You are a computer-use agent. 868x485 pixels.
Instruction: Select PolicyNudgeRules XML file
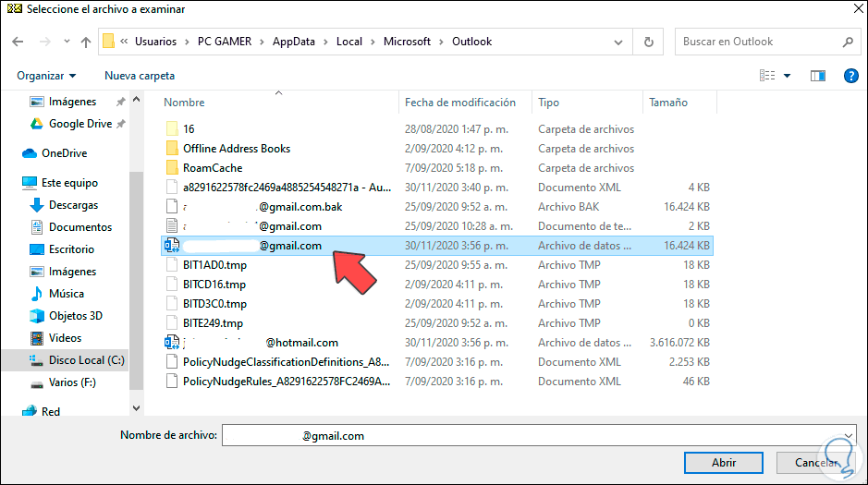[x=287, y=381]
